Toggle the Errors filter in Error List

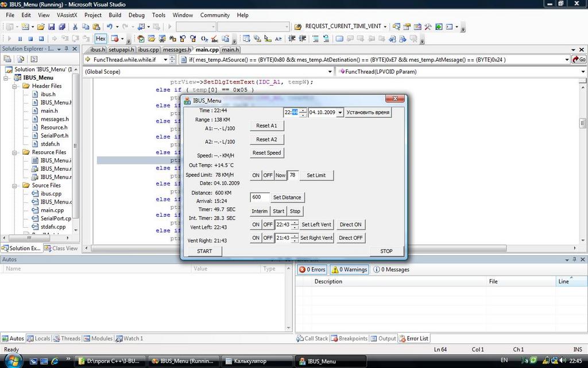click(312, 269)
